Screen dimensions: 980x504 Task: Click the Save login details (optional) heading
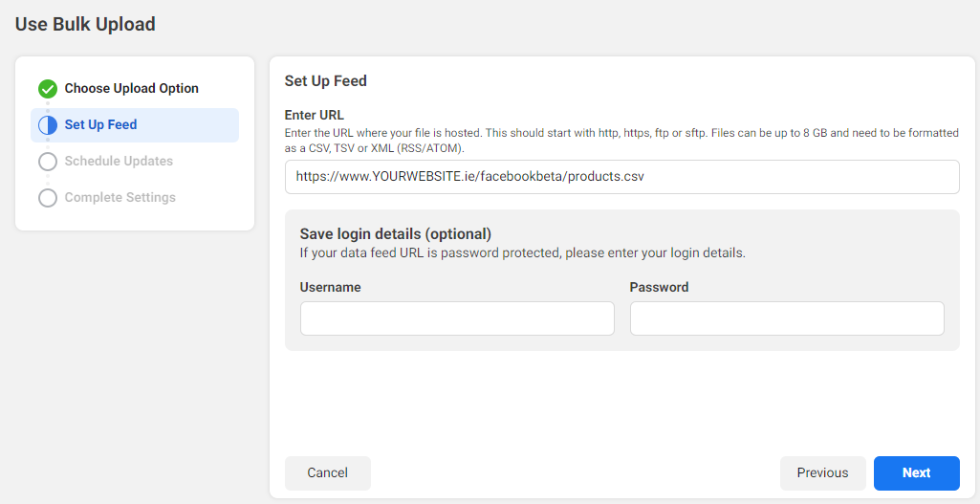tap(396, 234)
